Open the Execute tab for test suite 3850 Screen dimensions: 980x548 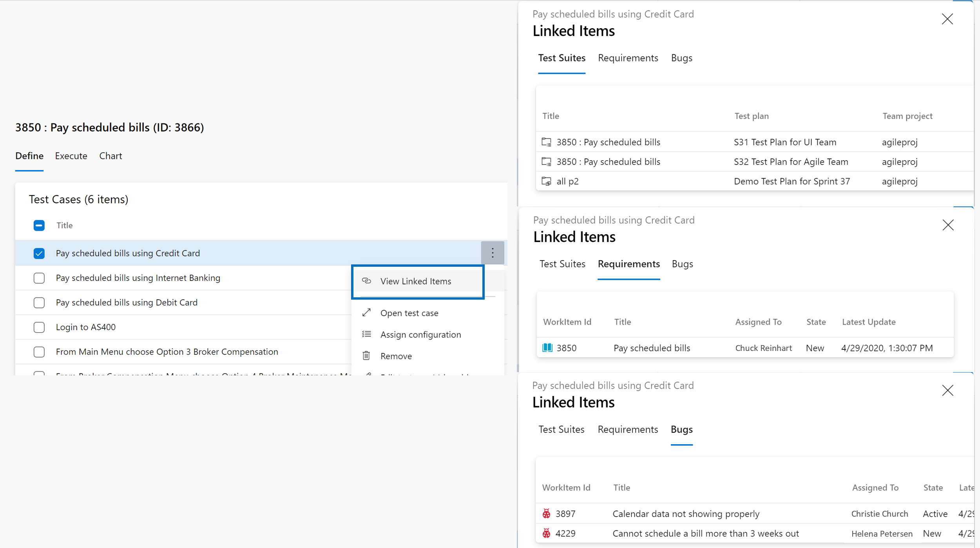coord(71,156)
